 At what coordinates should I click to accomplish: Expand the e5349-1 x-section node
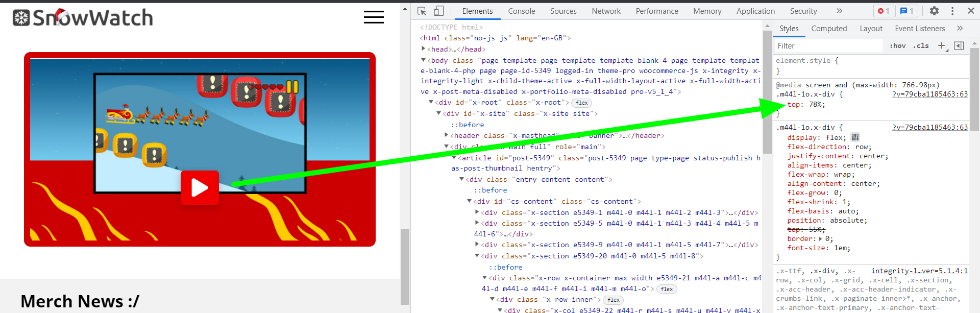click(477, 212)
